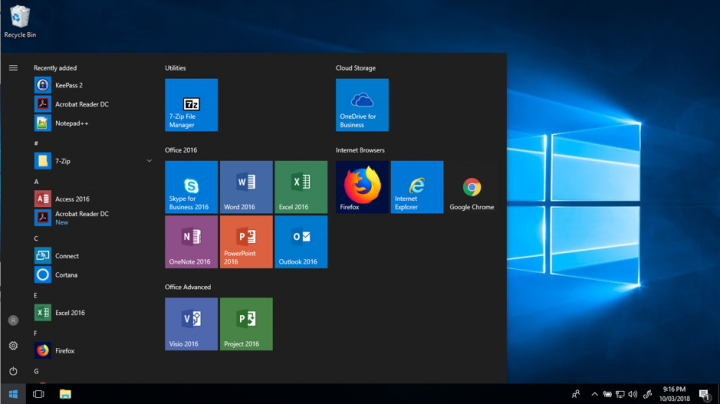Open Word 2016 tile
The image size is (720, 404).
(x=246, y=186)
